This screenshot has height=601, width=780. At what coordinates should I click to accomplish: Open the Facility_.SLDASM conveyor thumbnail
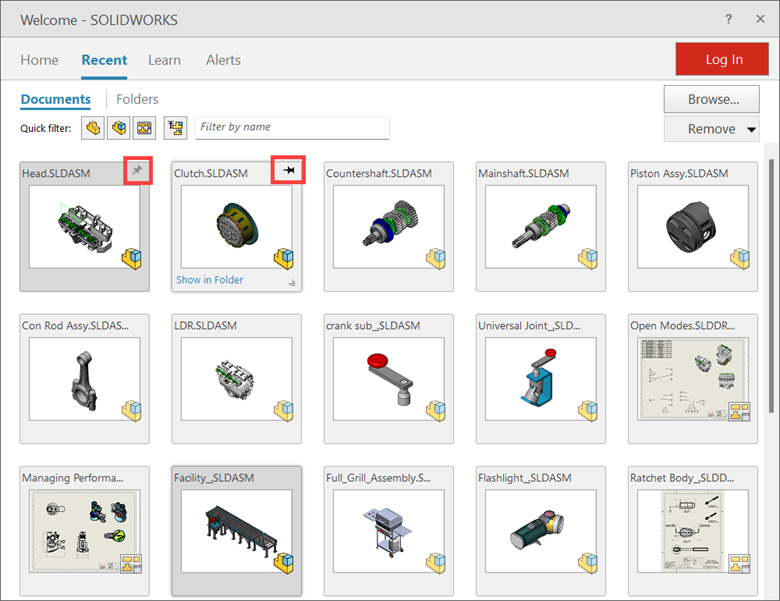[237, 531]
